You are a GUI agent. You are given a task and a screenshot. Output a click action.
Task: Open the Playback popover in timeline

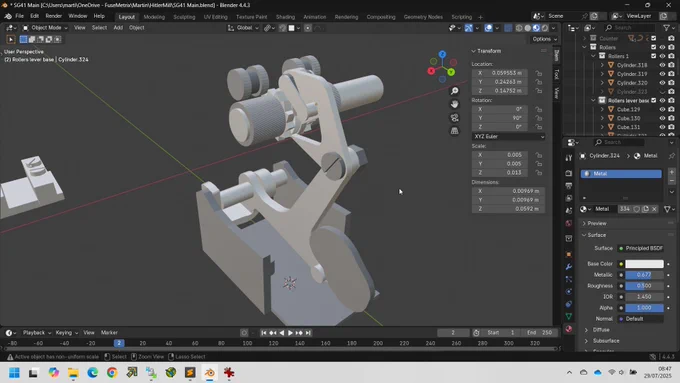[x=37, y=333]
